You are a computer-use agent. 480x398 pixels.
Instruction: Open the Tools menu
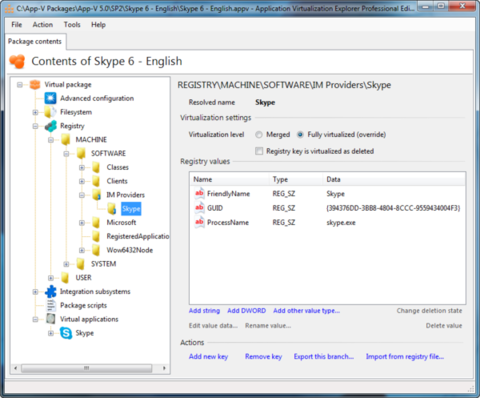pos(72,25)
